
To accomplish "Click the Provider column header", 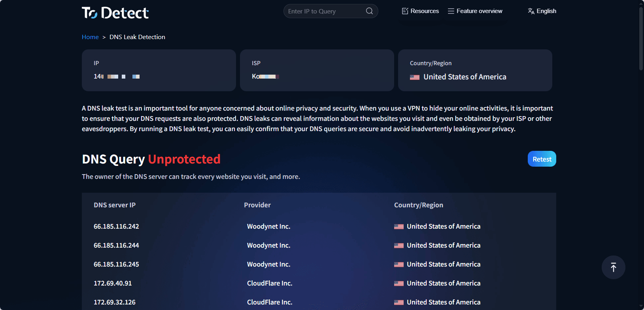I will tap(257, 205).
